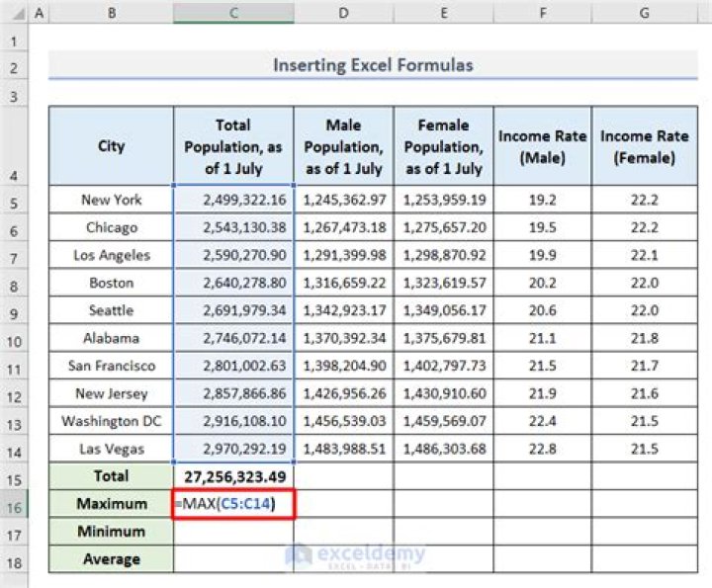
Task: Select the cell showing 2,970,292.19
Action: 233,449
